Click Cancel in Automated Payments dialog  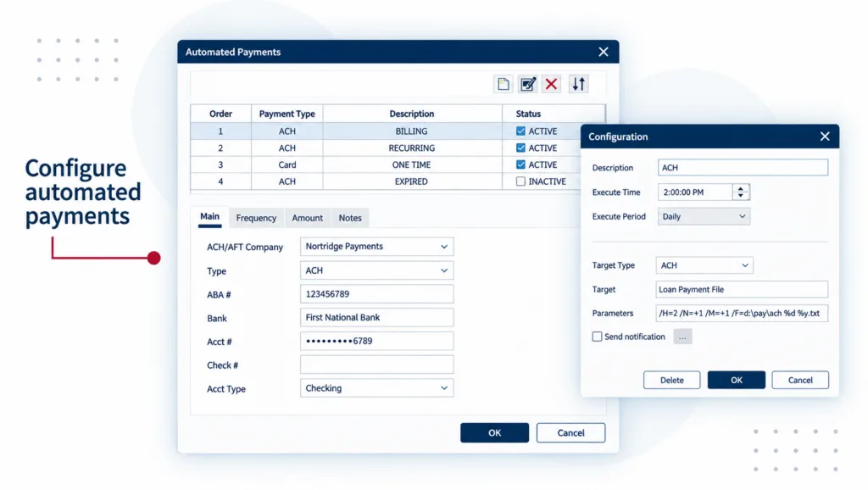pyautogui.click(x=570, y=433)
